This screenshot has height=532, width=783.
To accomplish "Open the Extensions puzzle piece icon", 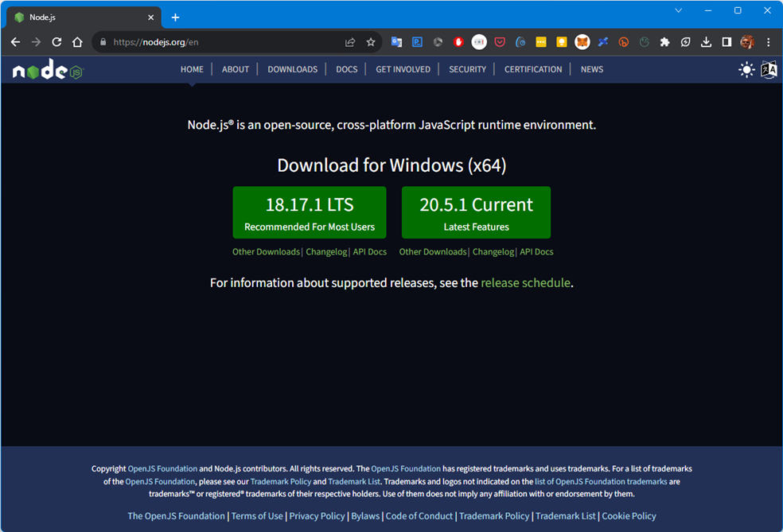I will point(665,42).
